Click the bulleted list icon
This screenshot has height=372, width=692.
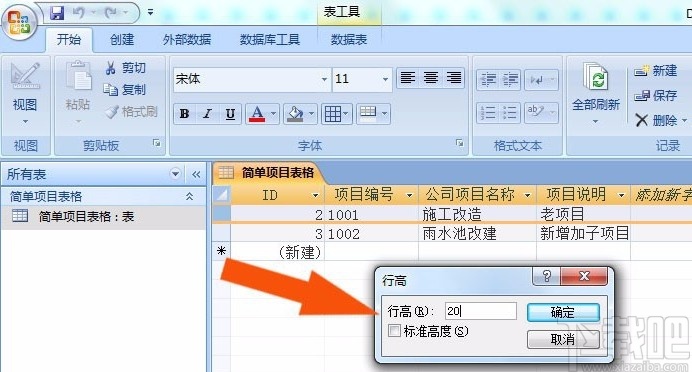tap(510, 113)
